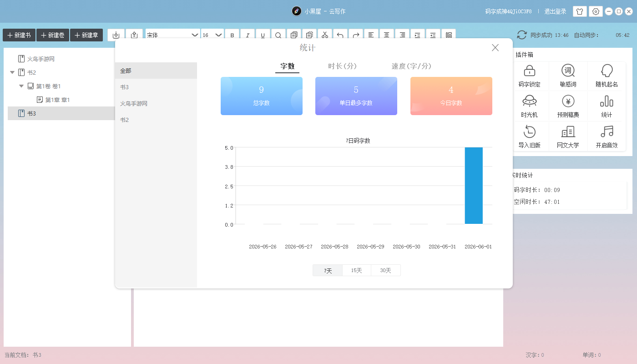The width and height of the screenshot is (637, 364).
Task: Click the 单日最多字数 purple card
Action: pos(356,96)
